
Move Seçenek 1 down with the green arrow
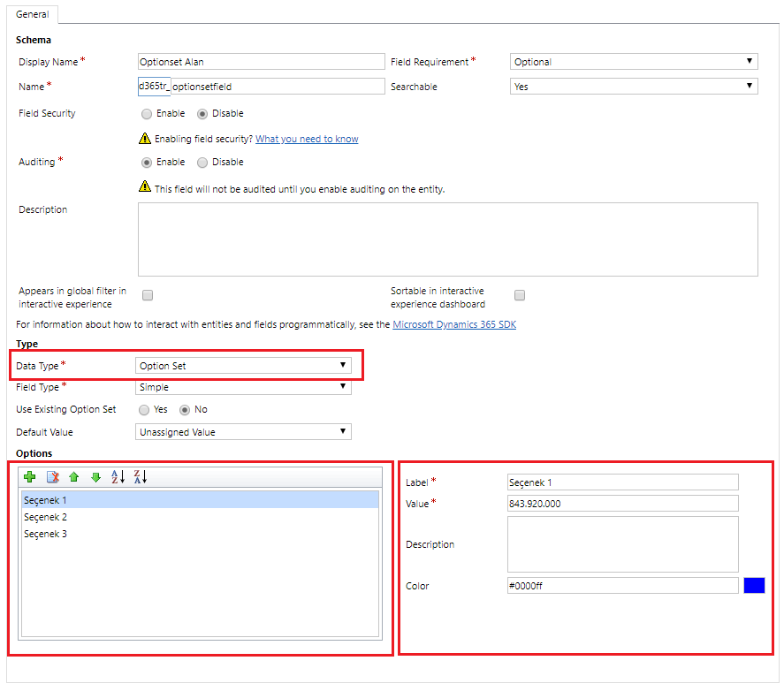[x=95, y=476]
